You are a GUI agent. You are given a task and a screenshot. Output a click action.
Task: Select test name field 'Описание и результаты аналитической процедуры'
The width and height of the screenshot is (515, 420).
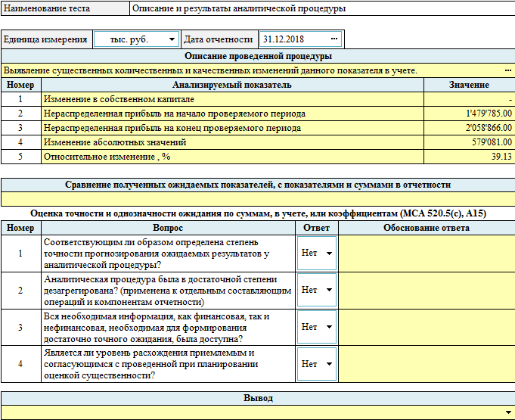[322, 8]
